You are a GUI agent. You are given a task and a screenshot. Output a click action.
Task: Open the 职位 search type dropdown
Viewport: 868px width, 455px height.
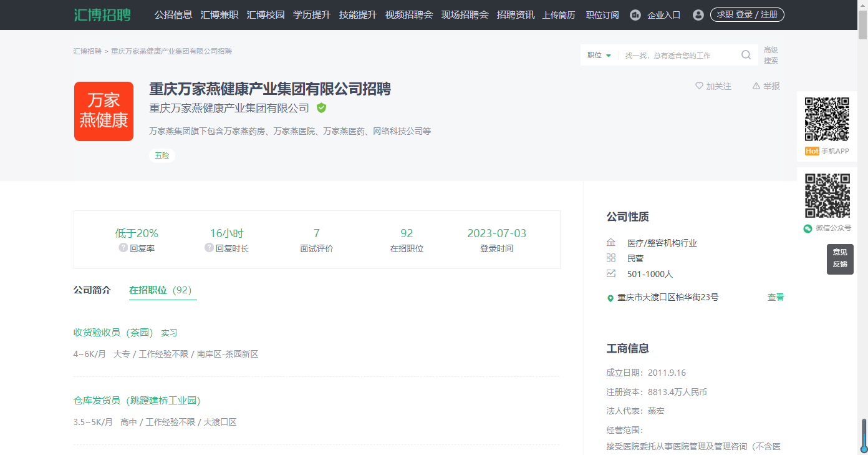click(599, 55)
